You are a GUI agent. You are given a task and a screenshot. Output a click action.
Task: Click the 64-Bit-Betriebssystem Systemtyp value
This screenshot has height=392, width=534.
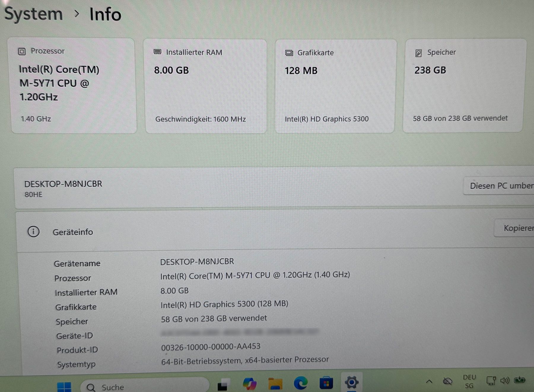coord(245,360)
